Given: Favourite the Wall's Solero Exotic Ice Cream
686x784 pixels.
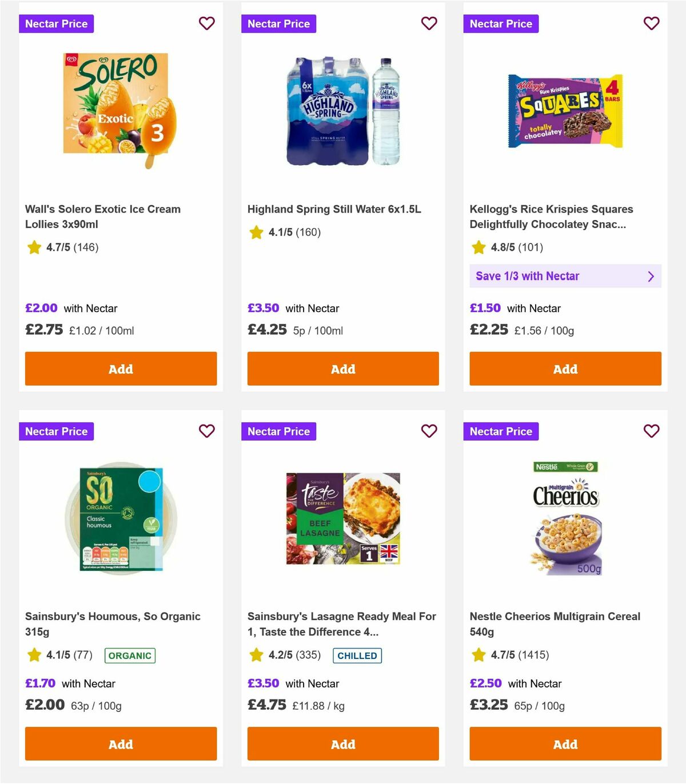Looking at the screenshot, I should pyautogui.click(x=207, y=23).
